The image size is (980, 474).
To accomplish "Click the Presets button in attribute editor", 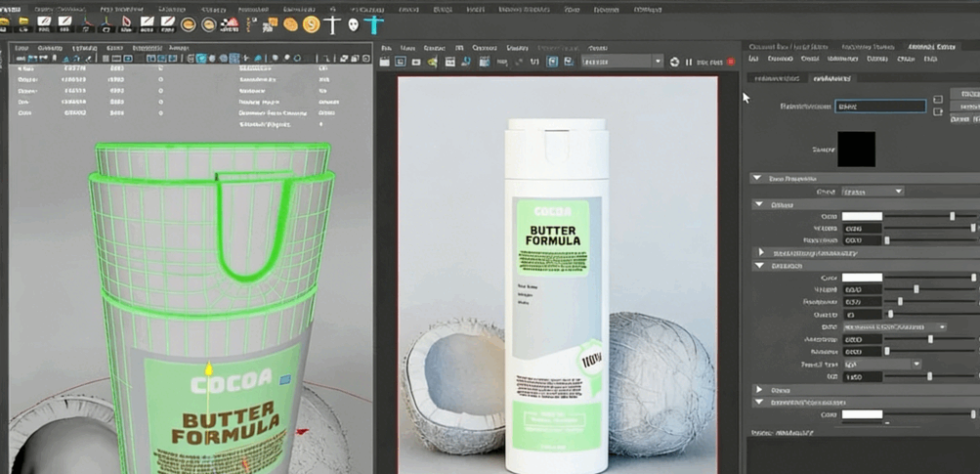I will [966, 107].
